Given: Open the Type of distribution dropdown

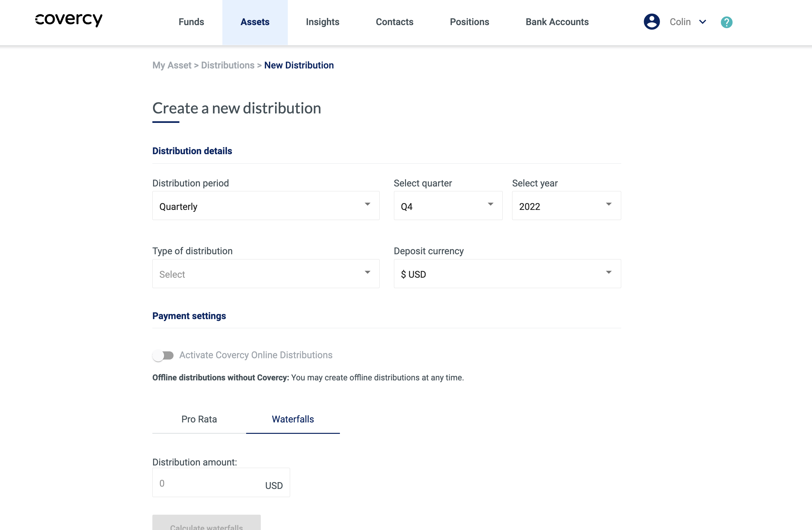Looking at the screenshot, I should click(265, 274).
